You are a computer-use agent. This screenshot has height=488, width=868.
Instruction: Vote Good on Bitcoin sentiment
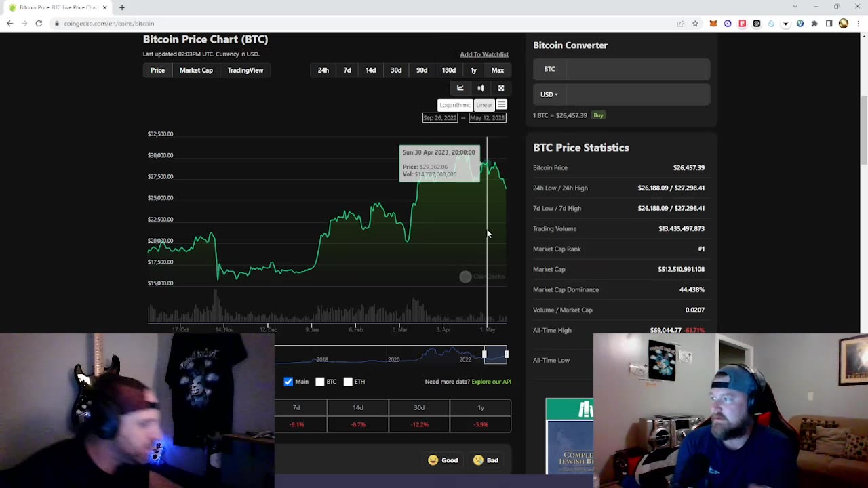pos(443,460)
